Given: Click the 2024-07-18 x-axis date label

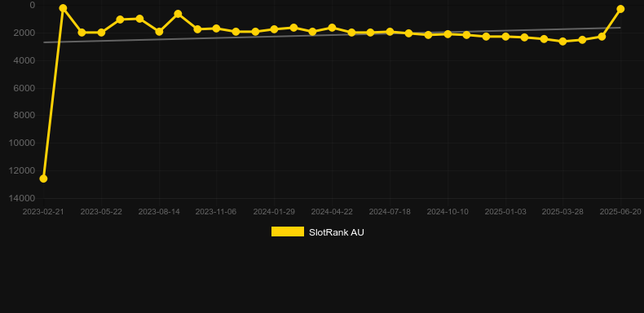Looking at the screenshot, I should click(x=390, y=212).
